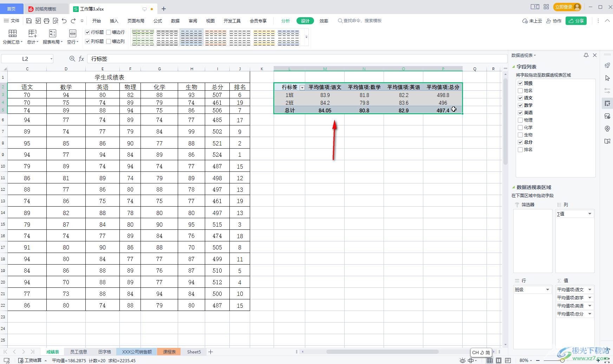Switch to the 分析 ribbon tab
This screenshot has width=613, height=364.
(x=286, y=21)
